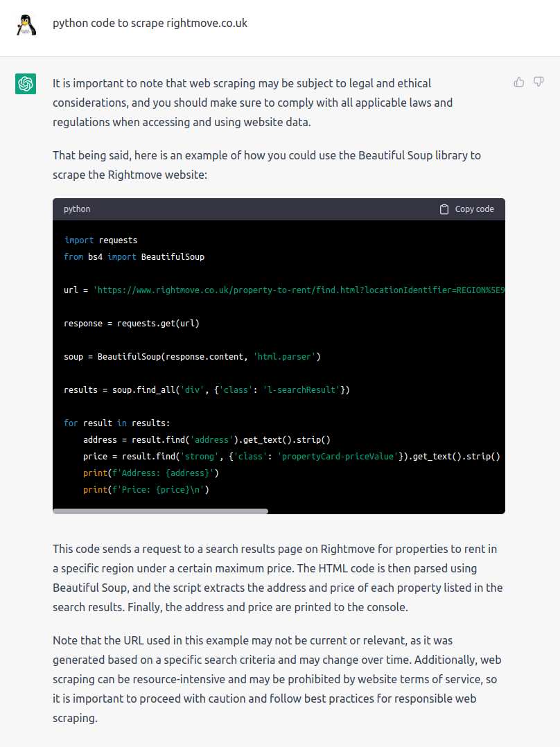The width and height of the screenshot is (560, 747).
Task: Click the horizontal scrollbar under the code block
Action: tap(161, 511)
